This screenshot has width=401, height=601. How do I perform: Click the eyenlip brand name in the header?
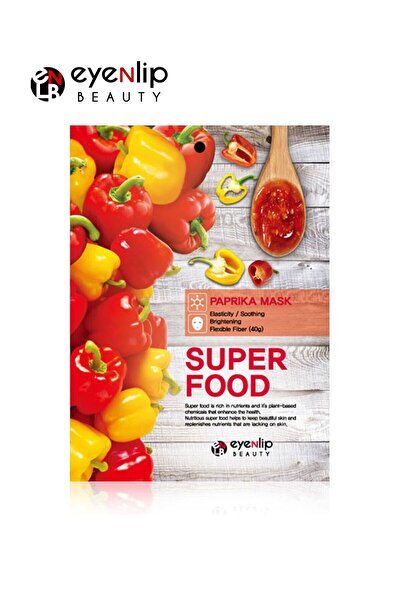pos(119,75)
